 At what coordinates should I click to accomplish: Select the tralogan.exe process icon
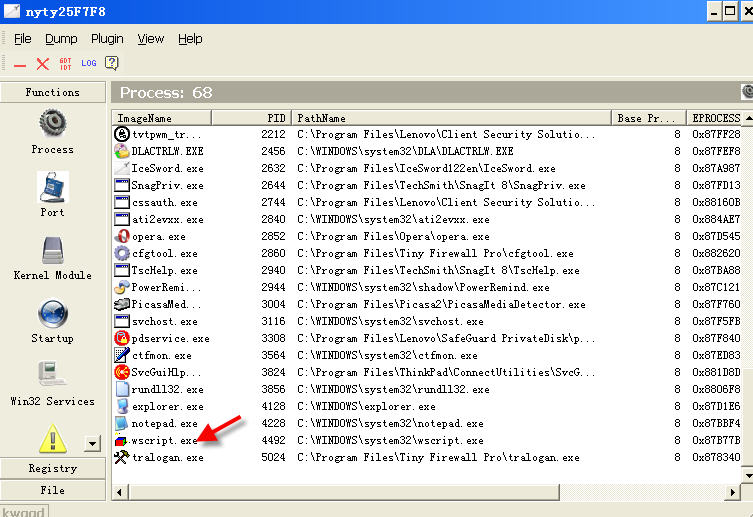tap(122, 457)
